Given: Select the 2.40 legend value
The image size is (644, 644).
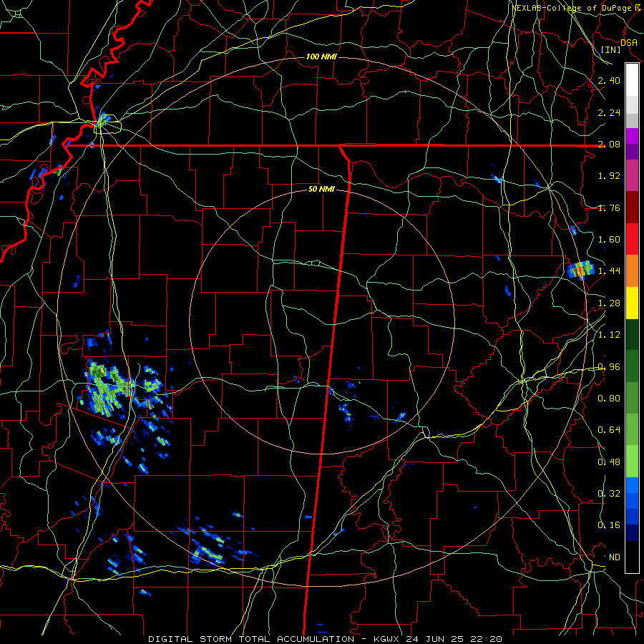Looking at the screenshot, I should [609, 80].
